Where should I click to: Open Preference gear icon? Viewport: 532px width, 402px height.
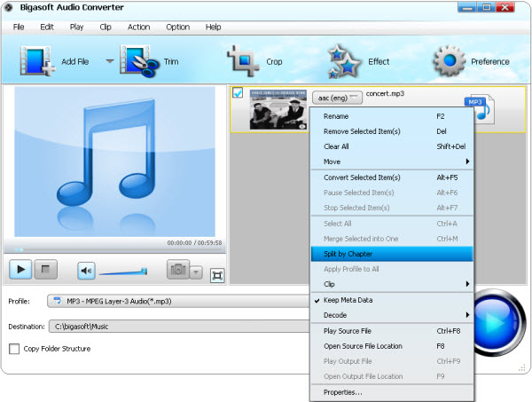pyautogui.click(x=449, y=61)
